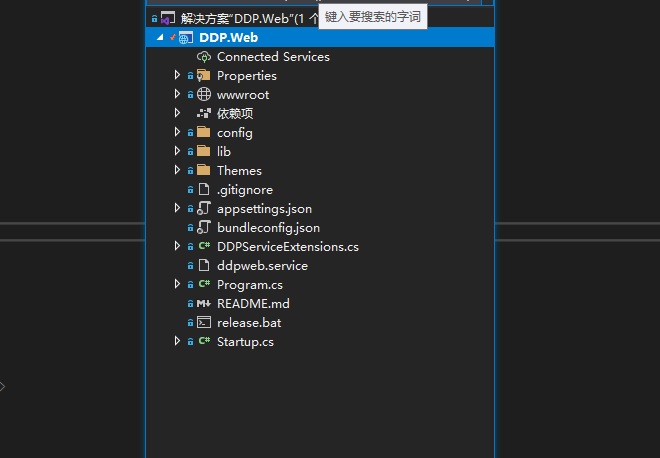The height and width of the screenshot is (458, 660).
Task: Select the .gitignore file
Action: pos(244,190)
